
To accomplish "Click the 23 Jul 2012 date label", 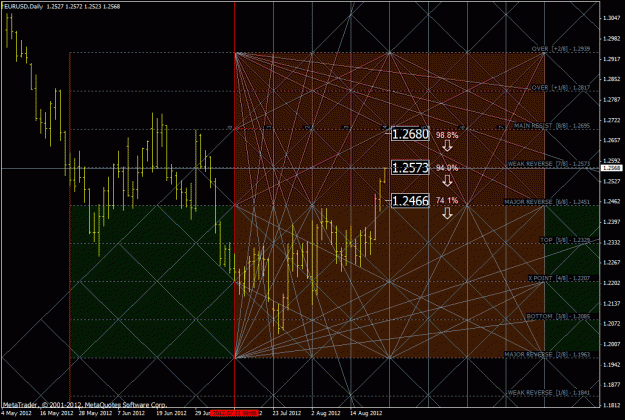I will [287, 413].
